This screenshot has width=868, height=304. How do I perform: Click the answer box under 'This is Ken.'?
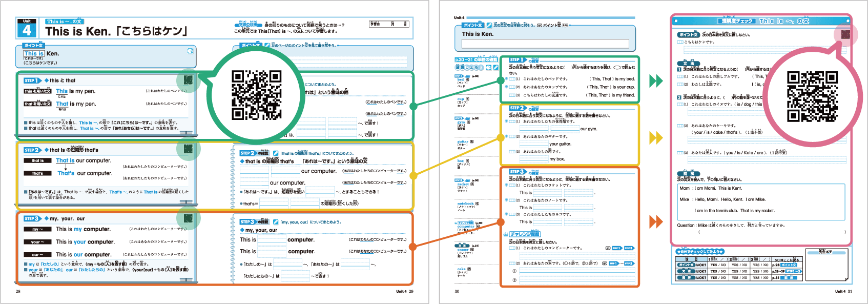545,44
